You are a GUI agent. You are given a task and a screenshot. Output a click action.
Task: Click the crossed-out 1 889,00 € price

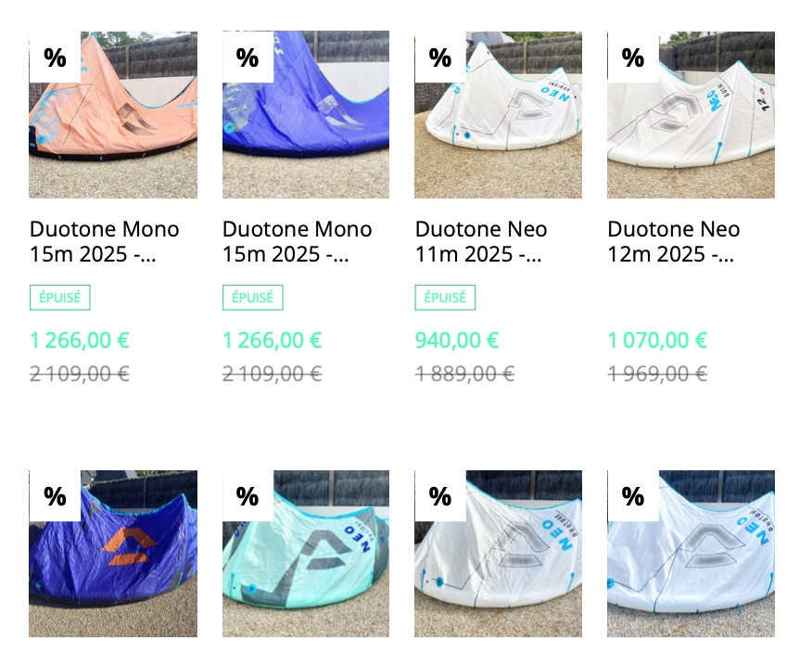pos(464,374)
